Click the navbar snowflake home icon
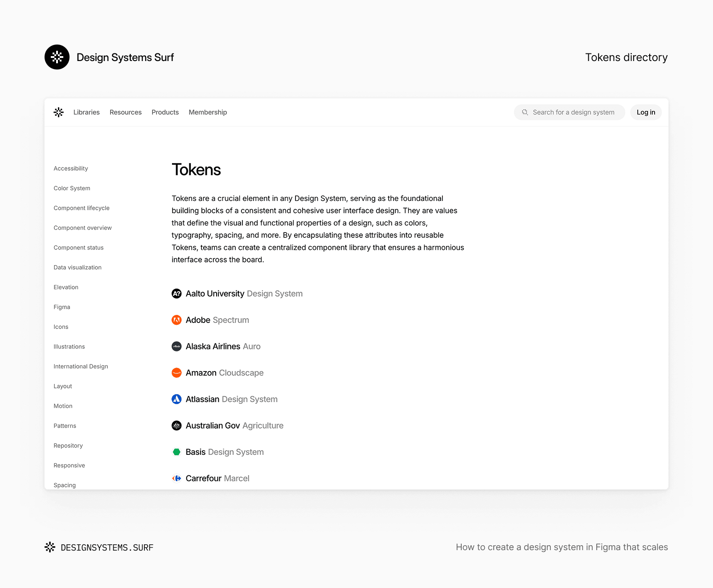The height and width of the screenshot is (588, 713). click(x=58, y=112)
